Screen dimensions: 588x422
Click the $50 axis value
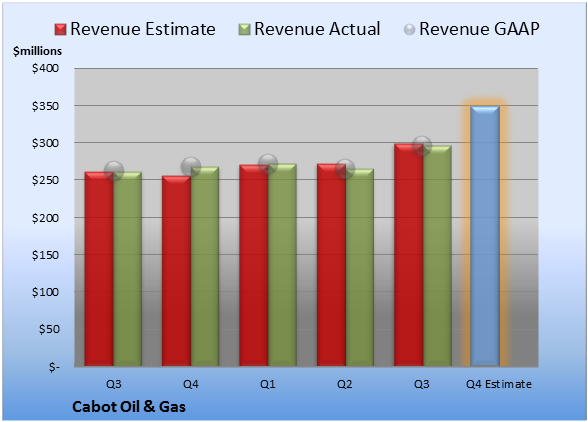click(x=49, y=329)
